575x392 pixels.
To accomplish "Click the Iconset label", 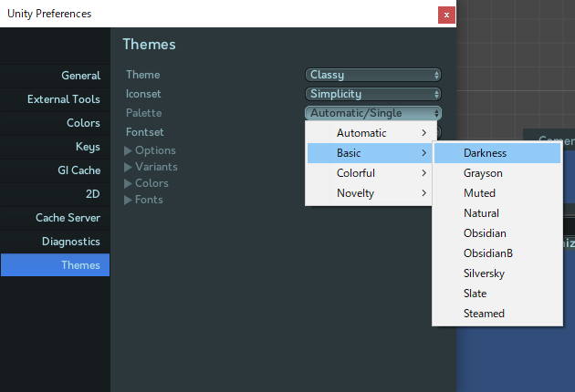I will coord(143,94).
